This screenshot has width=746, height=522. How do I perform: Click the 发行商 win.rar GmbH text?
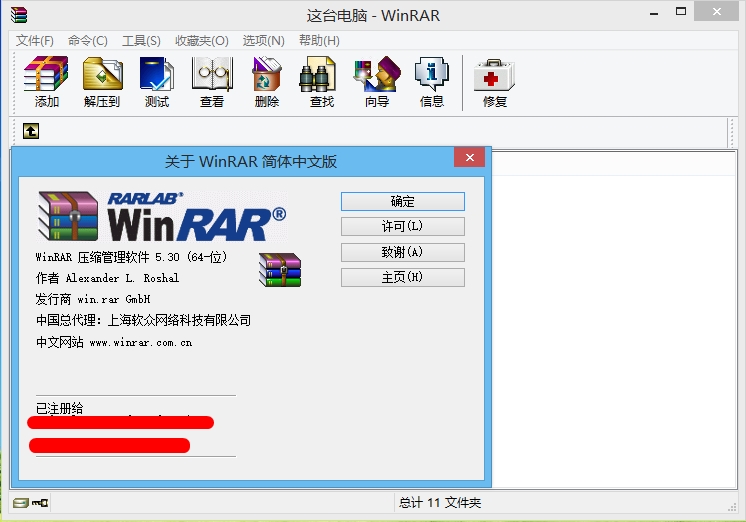93,299
